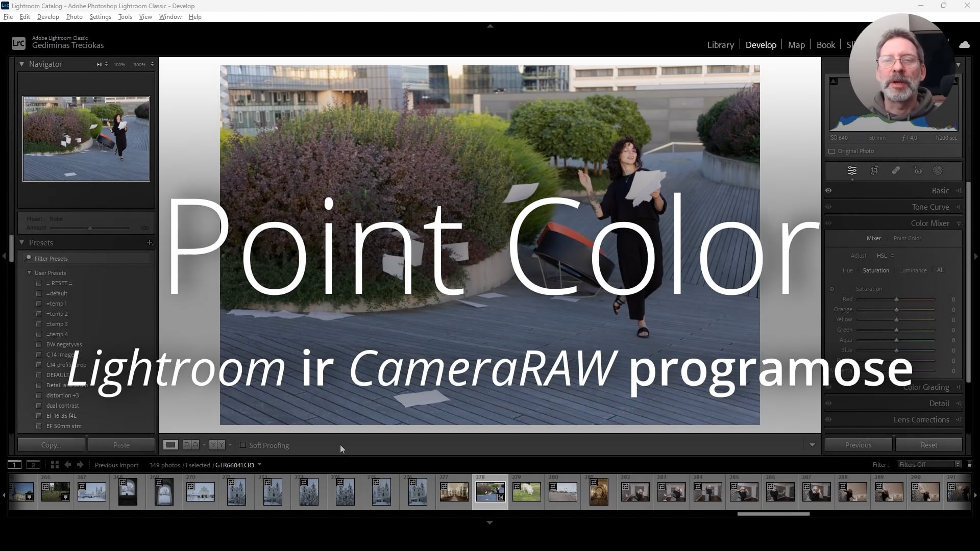Toggle Basic panel visibility eye
Viewport: 980px width, 551px height.
click(828, 190)
